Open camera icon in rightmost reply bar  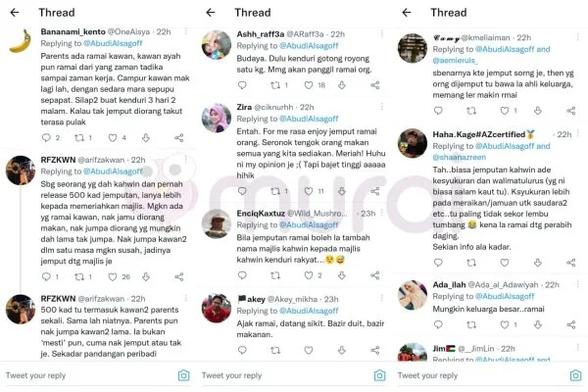click(x=575, y=375)
